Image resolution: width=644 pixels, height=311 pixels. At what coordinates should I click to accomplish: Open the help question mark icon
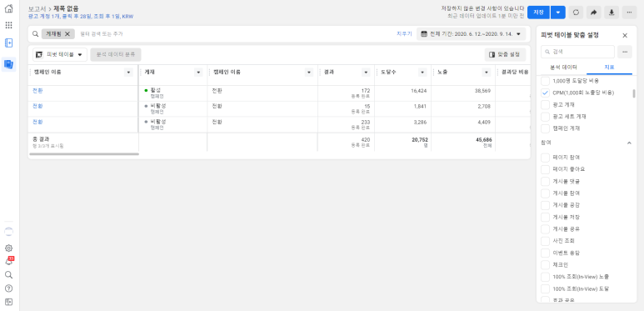8,288
